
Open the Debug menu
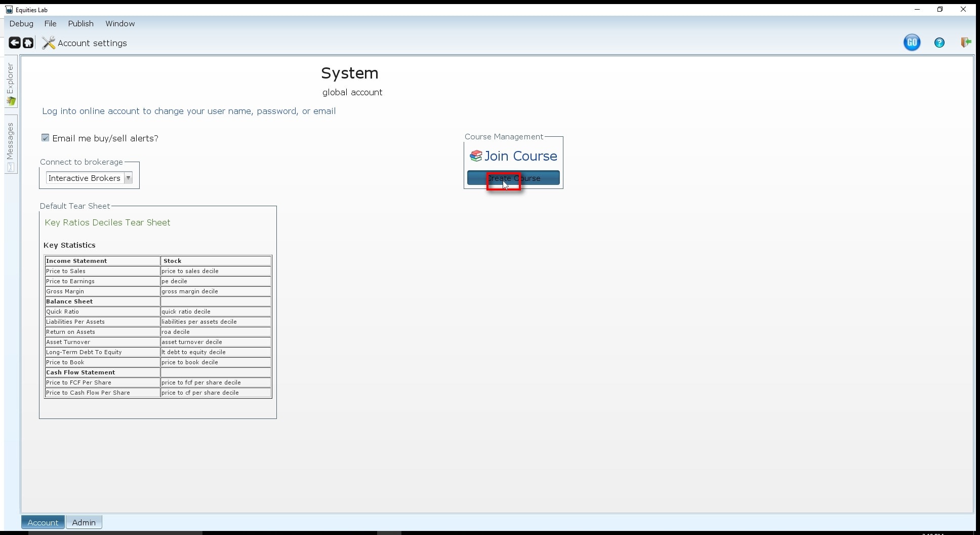click(x=21, y=24)
